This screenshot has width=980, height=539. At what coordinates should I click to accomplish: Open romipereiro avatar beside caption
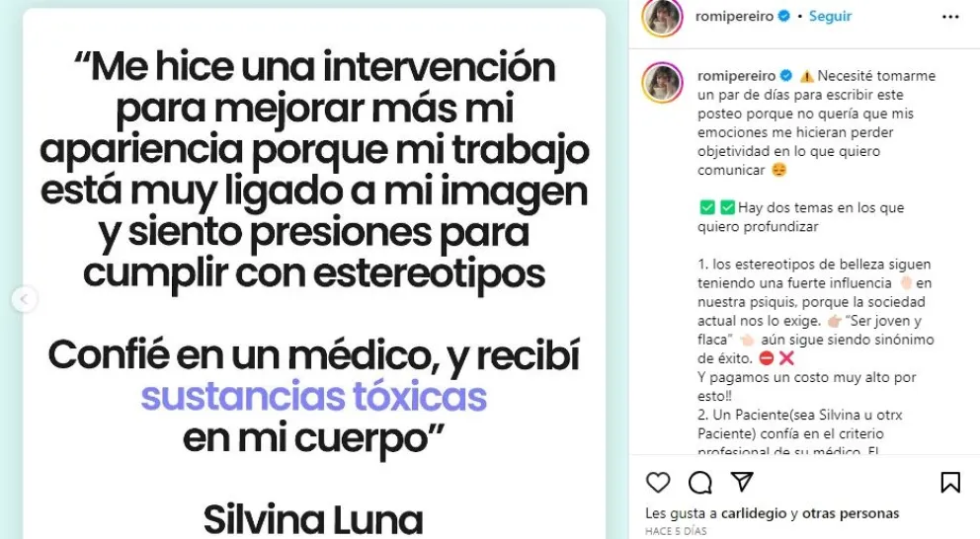coord(663,83)
